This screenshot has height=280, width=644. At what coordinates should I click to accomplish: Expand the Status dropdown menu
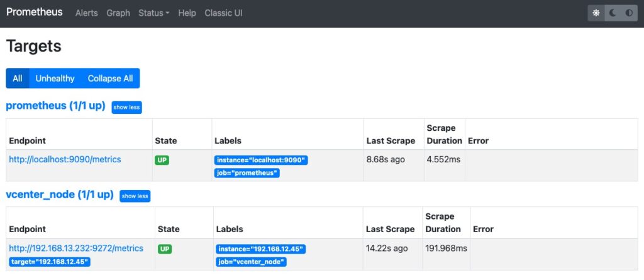[x=154, y=13]
